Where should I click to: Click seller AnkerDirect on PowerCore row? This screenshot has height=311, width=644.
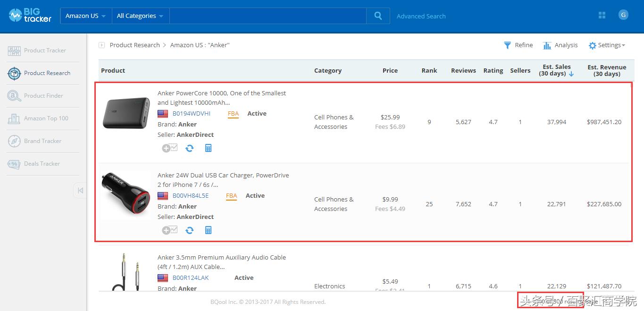(x=195, y=135)
